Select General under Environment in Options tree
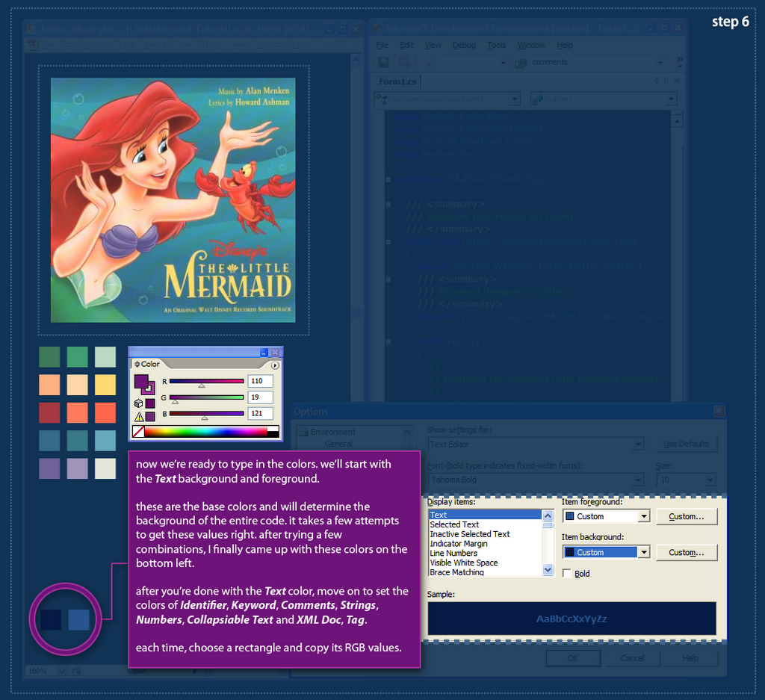The image size is (765, 700). pos(338,444)
